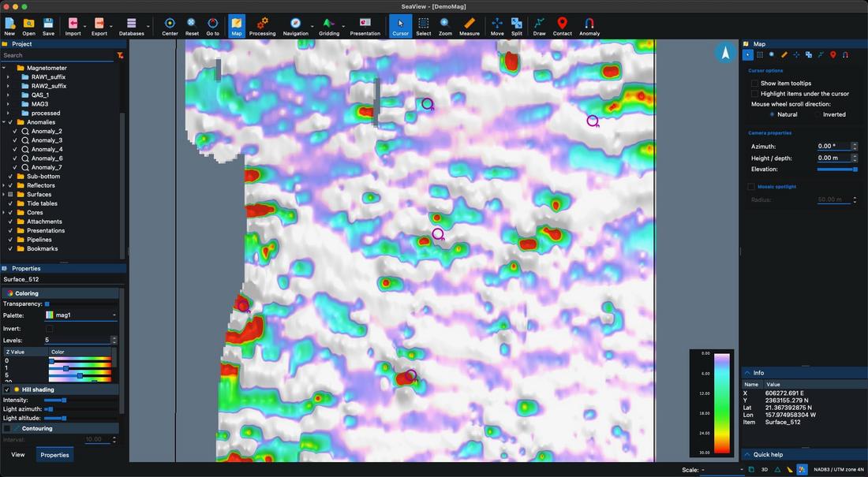This screenshot has height=477, width=868.
Task: Click the ruler icon in the Map panel toolbar
Action: click(x=784, y=54)
